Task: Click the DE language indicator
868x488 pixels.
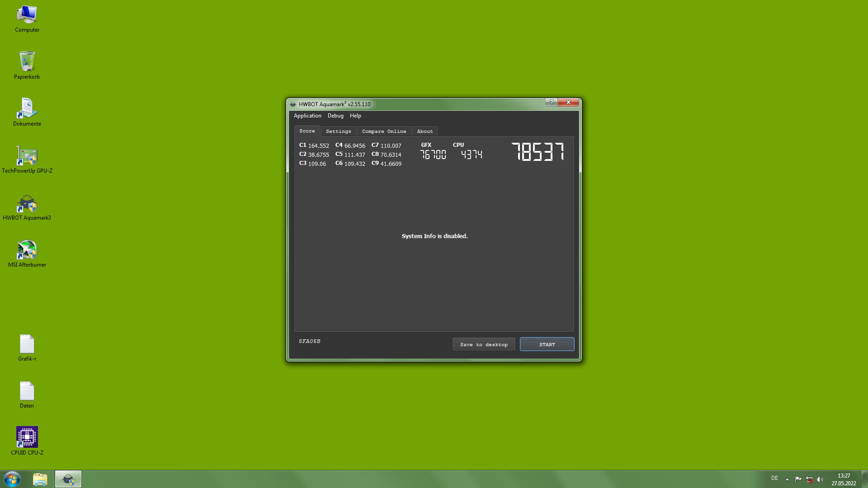Action: (774, 478)
